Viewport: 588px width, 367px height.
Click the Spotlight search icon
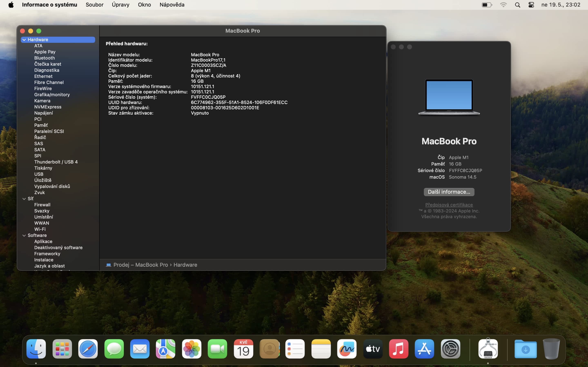pos(518,5)
